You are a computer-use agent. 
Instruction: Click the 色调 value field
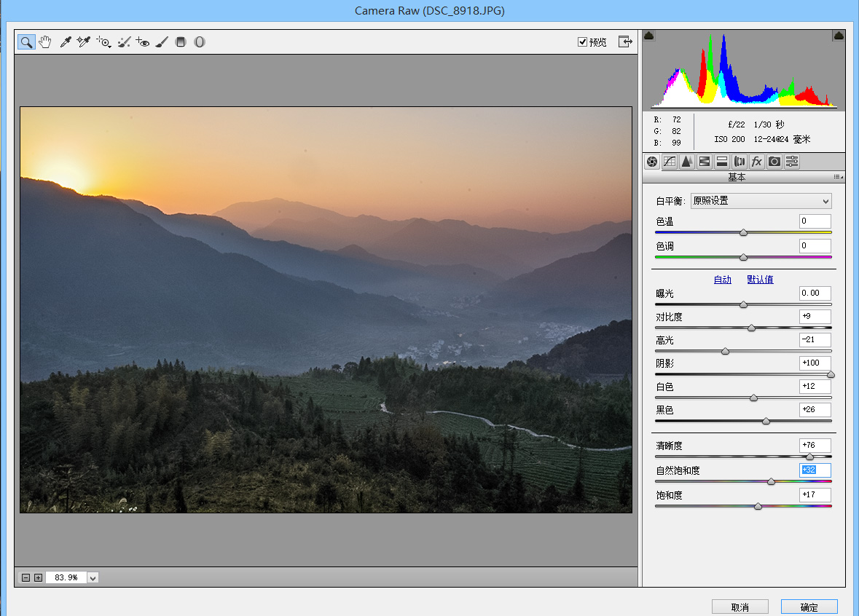[815, 246]
